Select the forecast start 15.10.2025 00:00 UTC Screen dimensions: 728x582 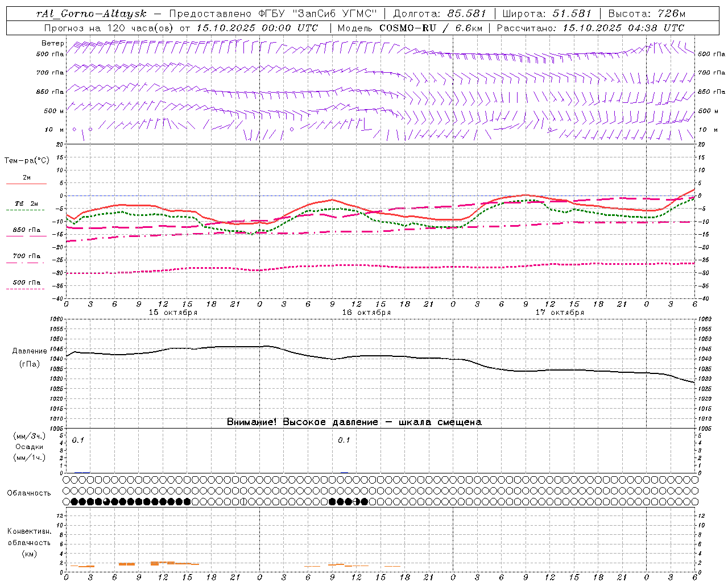click(x=257, y=28)
